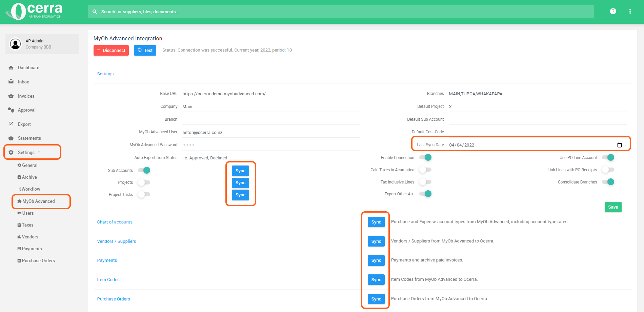Open Statements in the sidebar
644x312 pixels.
pyautogui.click(x=29, y=138)
